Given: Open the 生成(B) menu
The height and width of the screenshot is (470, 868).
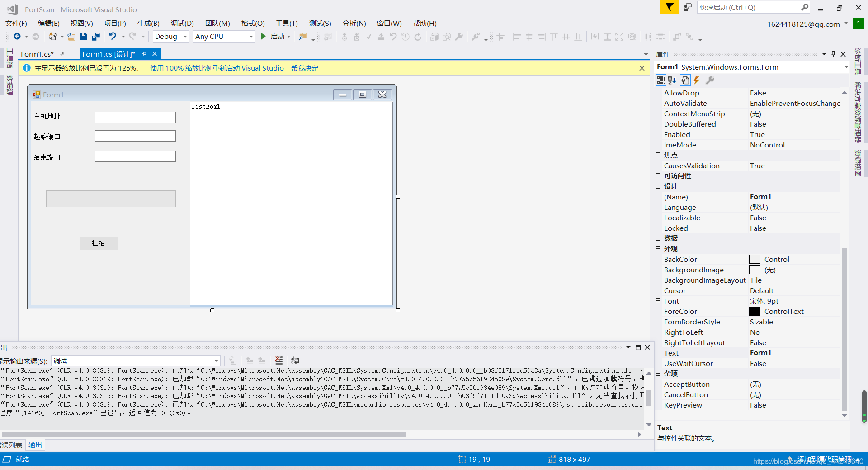Looking at the screenshot, I should pyautogui.click(x=148, y=24).
